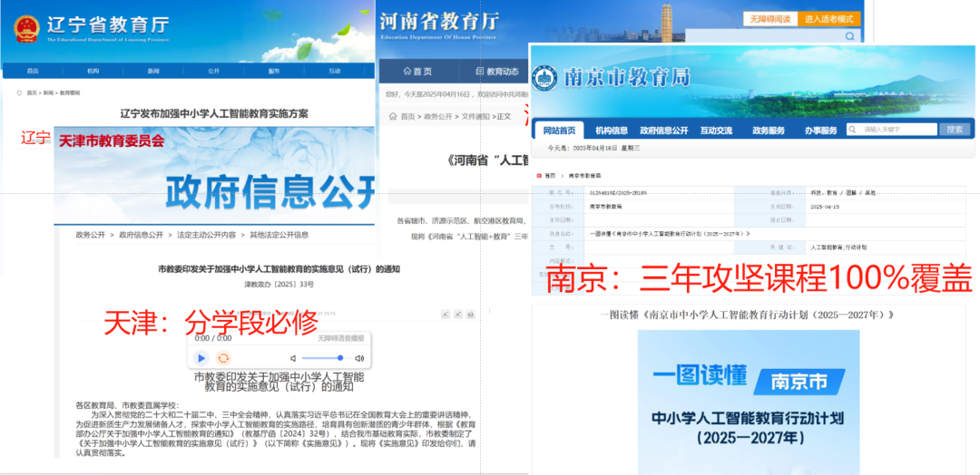This screenshot has height=475, width=980.
Task: Click 新闻 in Liaoning breadcrumb
Action: pyautogui.click(x=49, y=92)
